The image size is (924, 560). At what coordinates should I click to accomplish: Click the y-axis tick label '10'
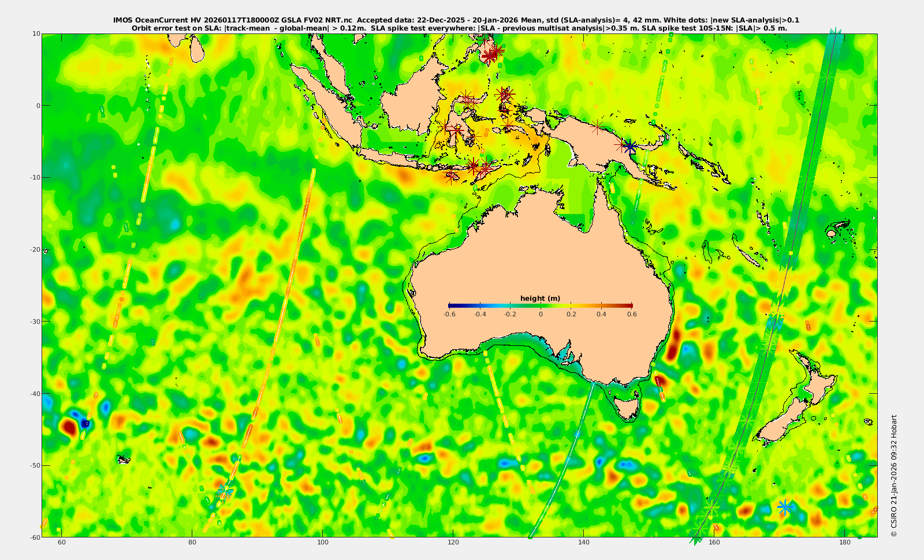(36, 33)
